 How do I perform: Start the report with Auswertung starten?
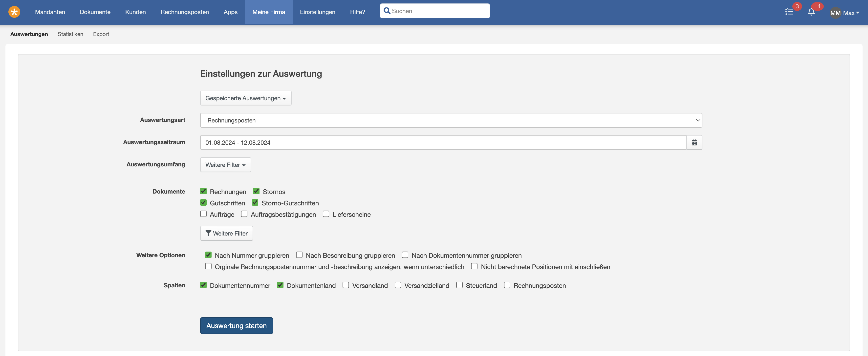(x=237, y=326)
